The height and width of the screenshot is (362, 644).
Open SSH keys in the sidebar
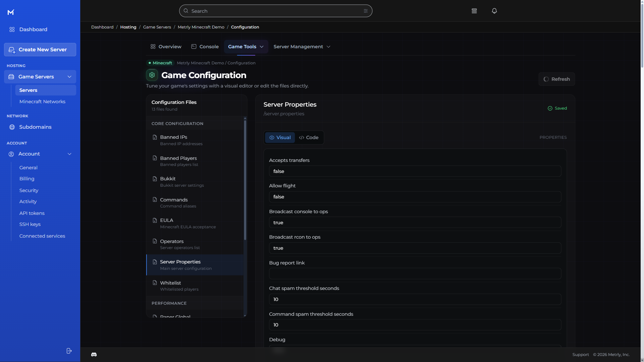coord(30,224)
